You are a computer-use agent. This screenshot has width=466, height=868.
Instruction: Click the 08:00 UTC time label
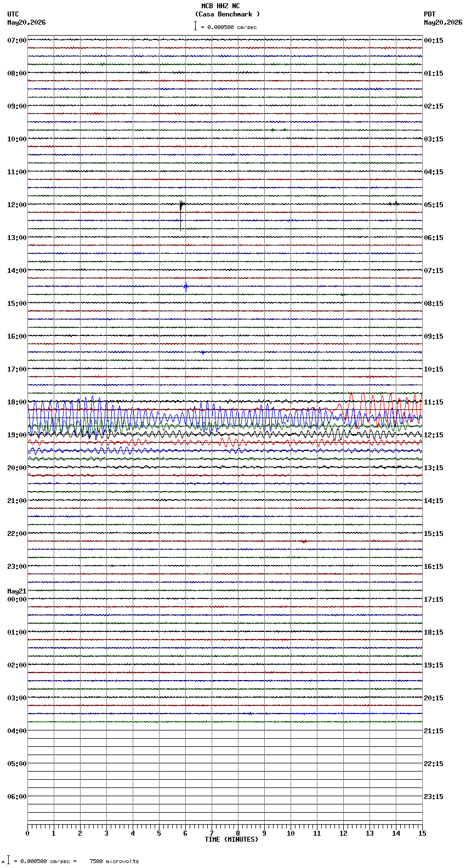17,73
